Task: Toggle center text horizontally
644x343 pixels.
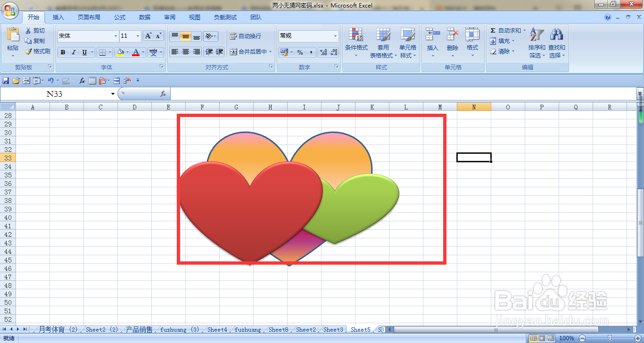Action: point(186,52)
